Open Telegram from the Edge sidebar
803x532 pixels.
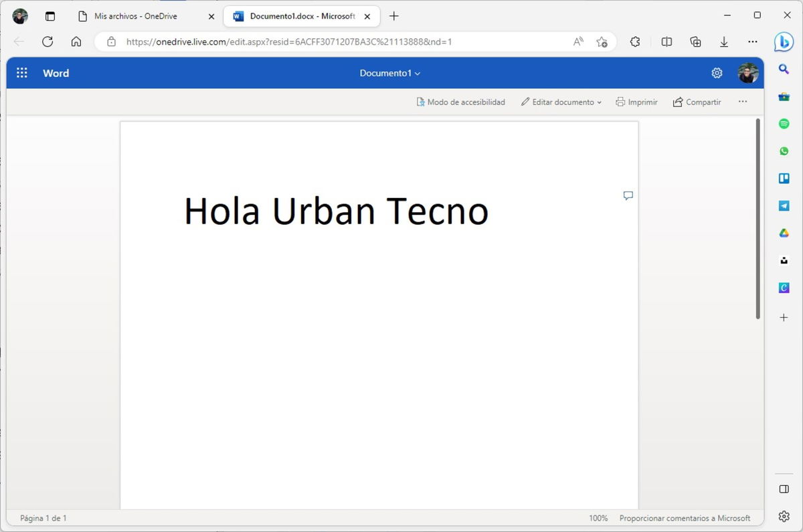pyautogui.click(x=783, y=205)
